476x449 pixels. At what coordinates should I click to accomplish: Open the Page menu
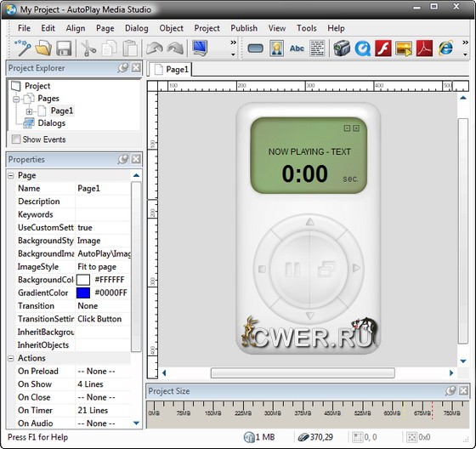point(105,28)
